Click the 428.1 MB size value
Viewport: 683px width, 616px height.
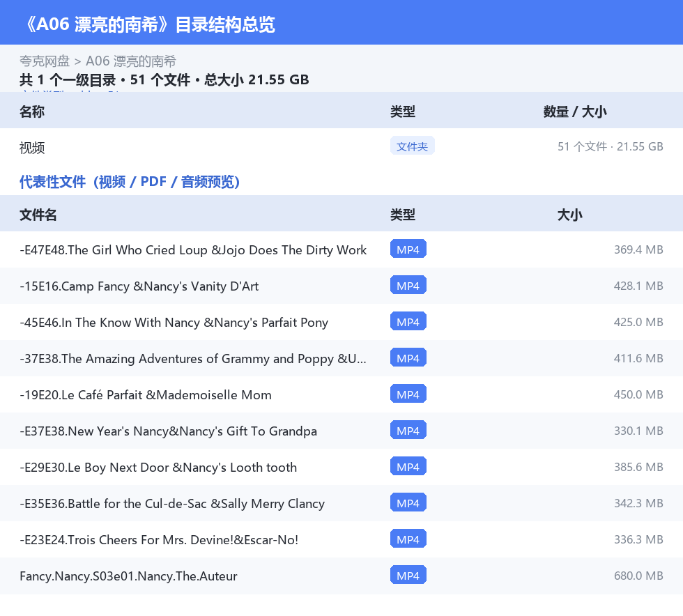coord(638,286)
